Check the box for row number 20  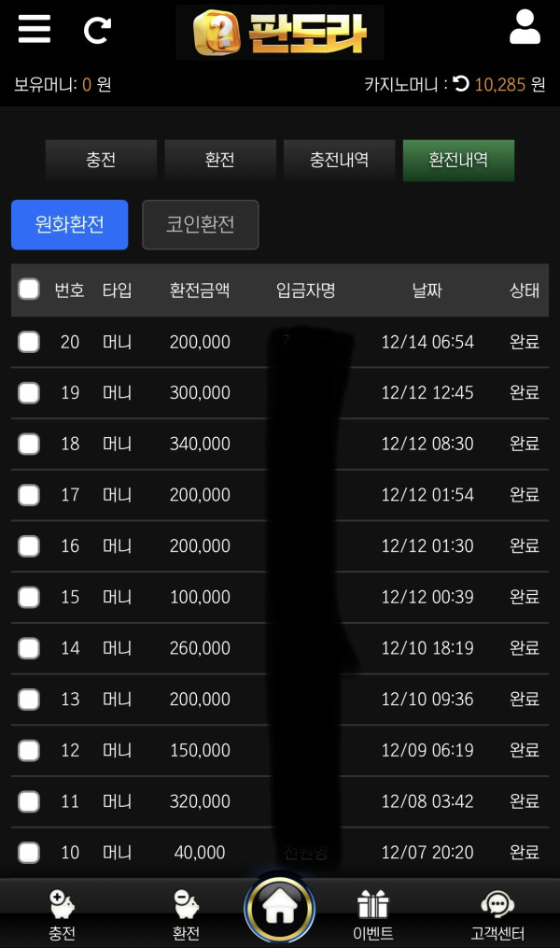(29, 342)
